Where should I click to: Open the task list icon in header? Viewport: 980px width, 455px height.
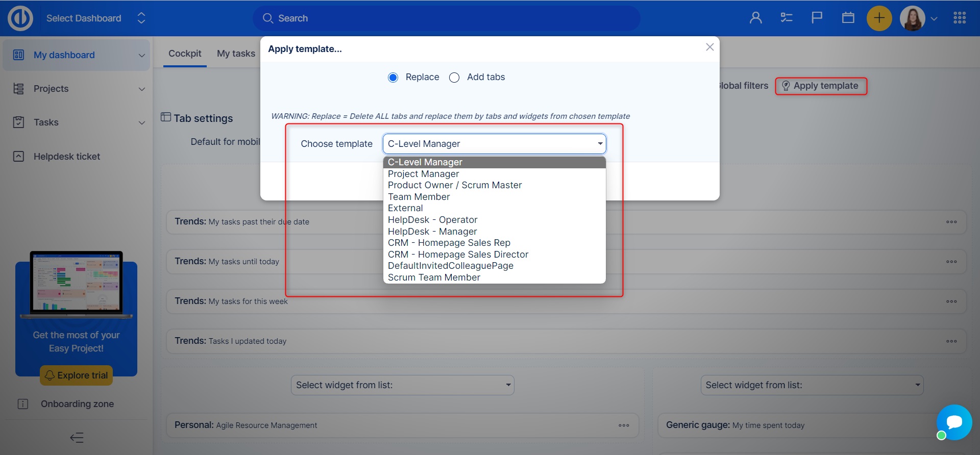(x=786, y=18)
